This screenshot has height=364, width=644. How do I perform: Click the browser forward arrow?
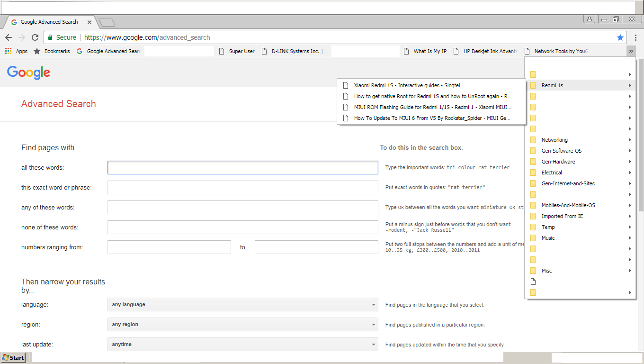click(x=22, y=37)
